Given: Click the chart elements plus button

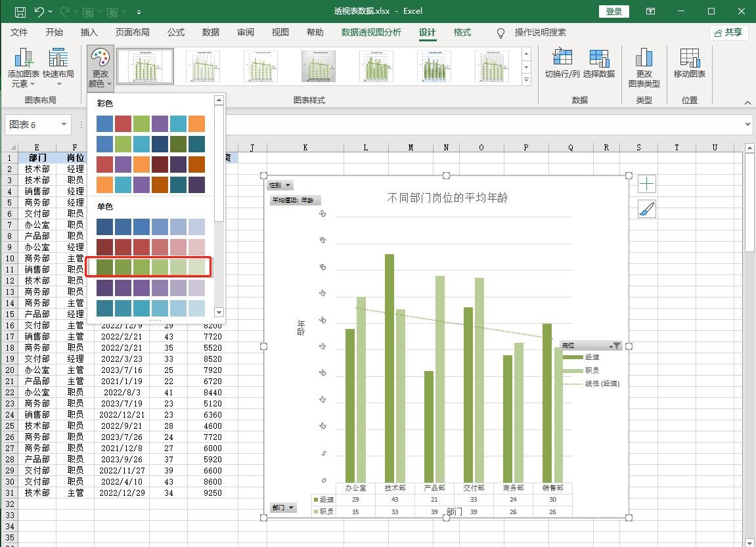Looking at the screenshot, I should tap(646, 184).
